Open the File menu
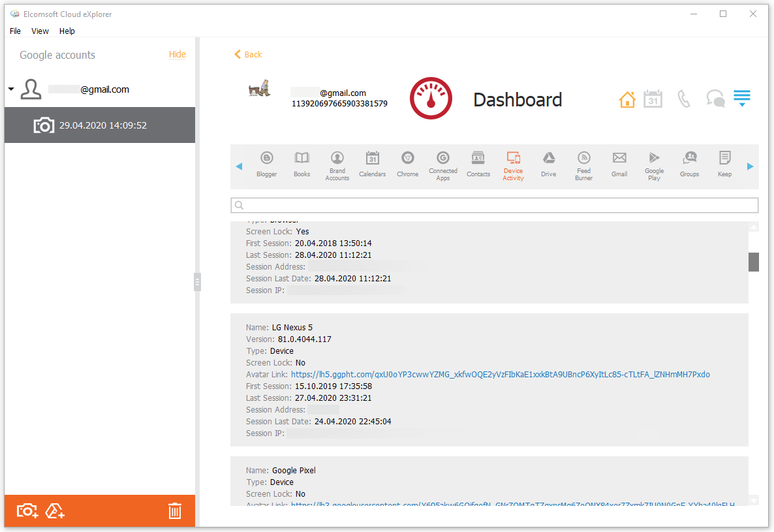The height and width of the screenshot is (532, 774). [x=14, y=31]
